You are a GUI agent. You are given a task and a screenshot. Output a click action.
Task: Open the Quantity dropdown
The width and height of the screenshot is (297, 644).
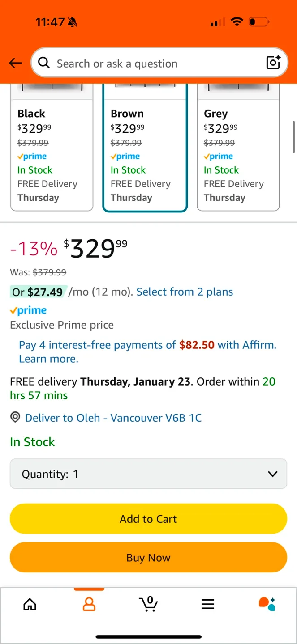(x=148, y=474)
